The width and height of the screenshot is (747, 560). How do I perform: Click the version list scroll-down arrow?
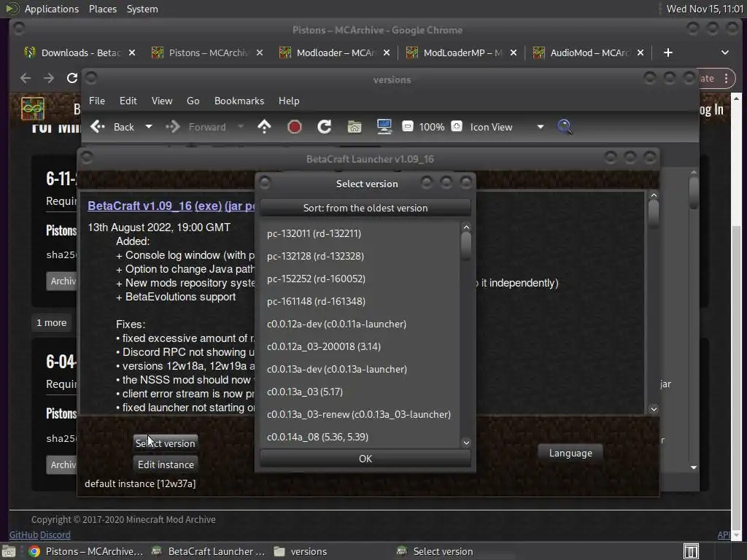click(x=466, y=443)
